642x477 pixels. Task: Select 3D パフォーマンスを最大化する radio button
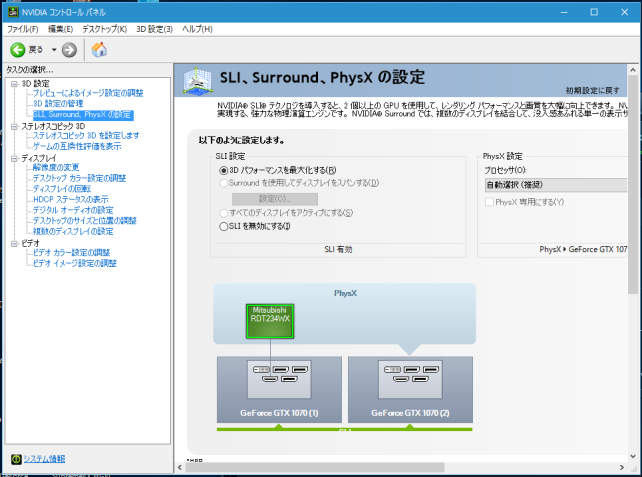pyautogui.click(x=224, y=170)
